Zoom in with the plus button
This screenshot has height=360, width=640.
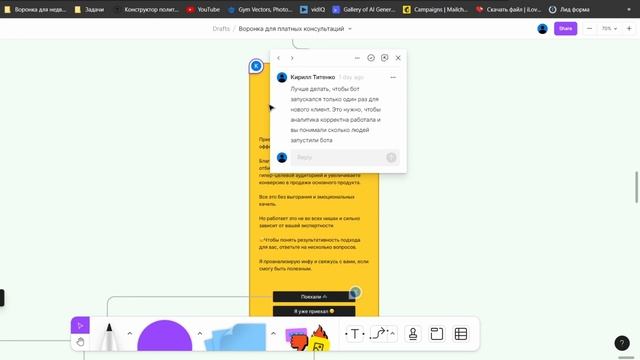click(x=629, y=29)
